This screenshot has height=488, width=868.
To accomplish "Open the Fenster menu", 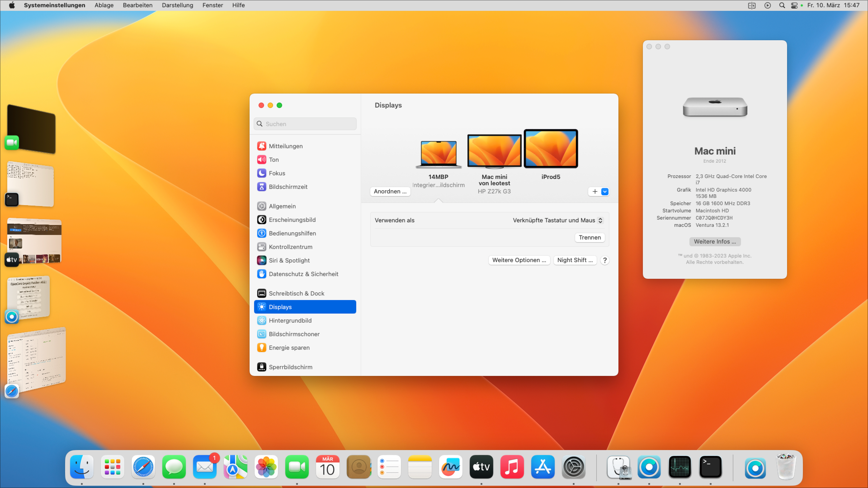I will click(212, 5).
